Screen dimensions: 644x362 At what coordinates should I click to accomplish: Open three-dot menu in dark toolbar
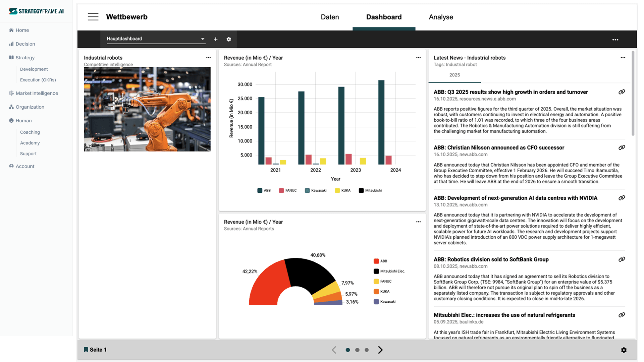pyautogui.click(x=615, y=40)
